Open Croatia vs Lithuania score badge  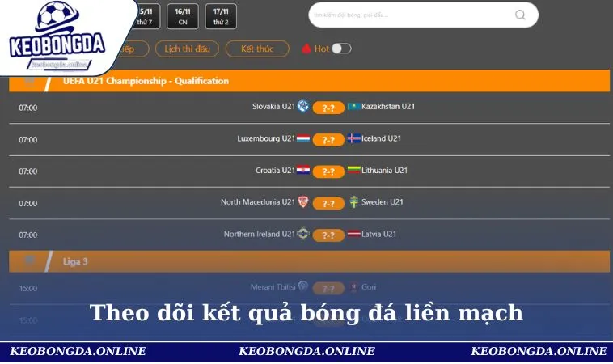tap(328, 171)
